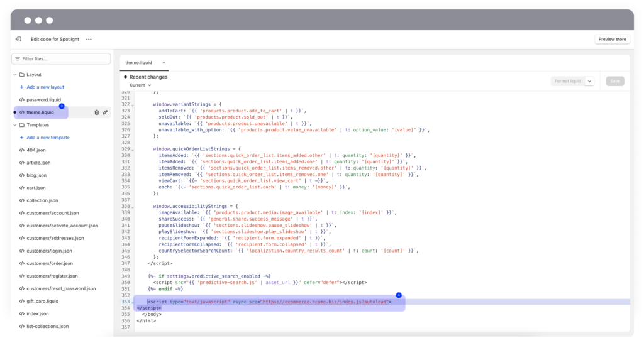The height and width of the screenshot is (338, 644).
Task: Delete theme.liquid with the trash icon
Action: coord(96,112)
